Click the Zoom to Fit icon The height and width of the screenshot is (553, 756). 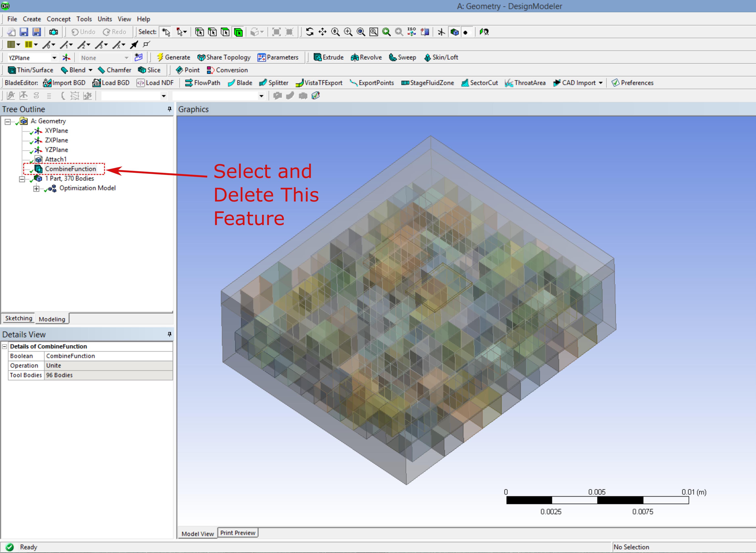[x=361, y=32]
